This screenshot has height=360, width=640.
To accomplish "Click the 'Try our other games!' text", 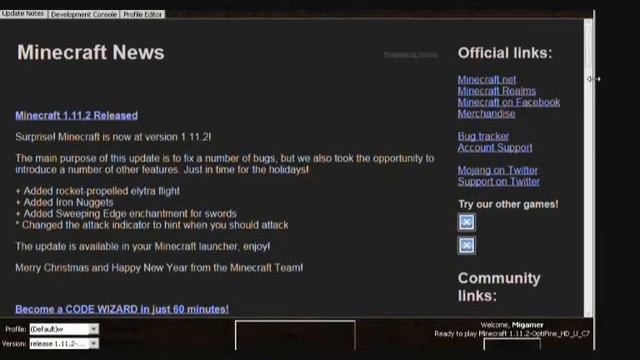I will click(x=508, y=204).
